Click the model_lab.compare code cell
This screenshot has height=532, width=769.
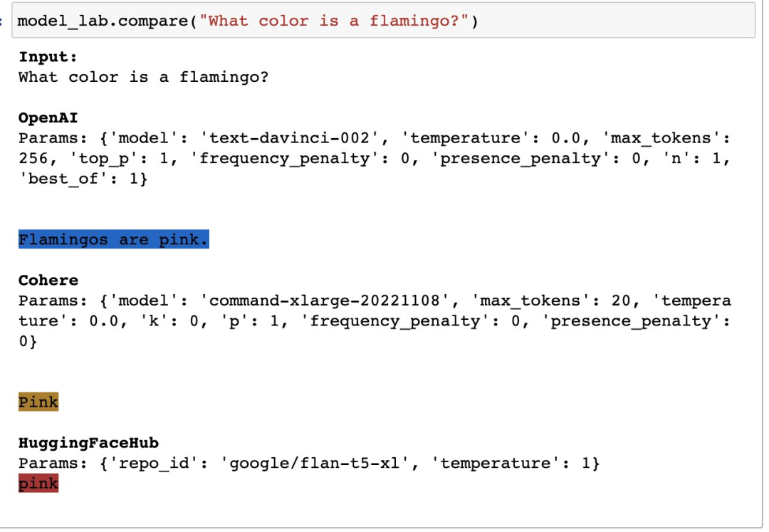click(383, 21)
